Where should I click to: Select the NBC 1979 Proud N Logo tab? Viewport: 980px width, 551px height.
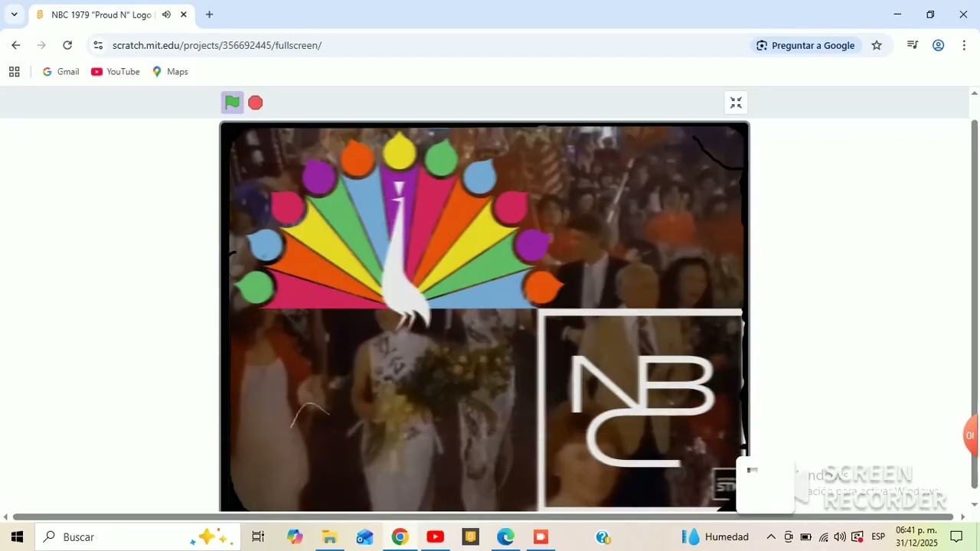112,15
